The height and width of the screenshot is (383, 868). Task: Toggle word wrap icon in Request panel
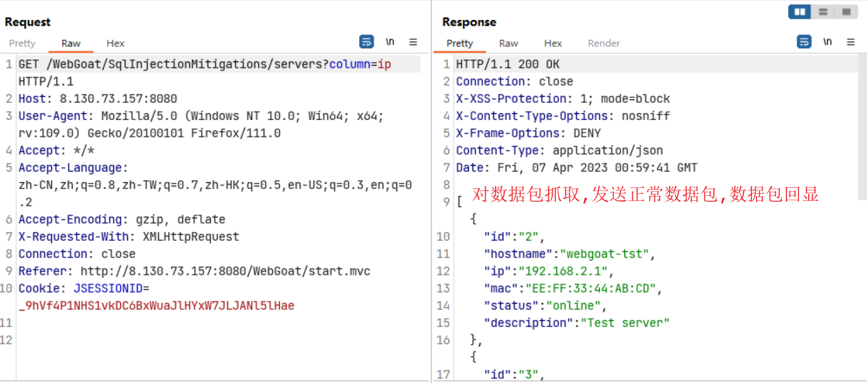tap(367, 42)
